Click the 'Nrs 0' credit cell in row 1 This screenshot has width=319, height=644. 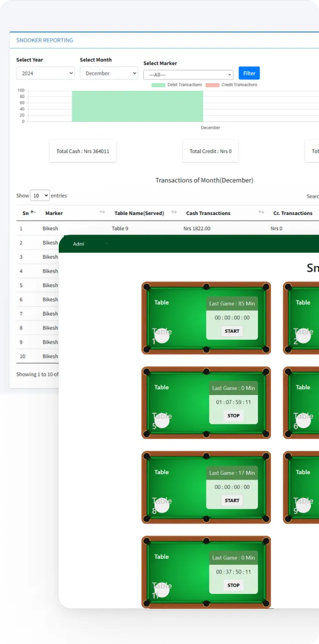pyautogui.click(x=277, y=229)
